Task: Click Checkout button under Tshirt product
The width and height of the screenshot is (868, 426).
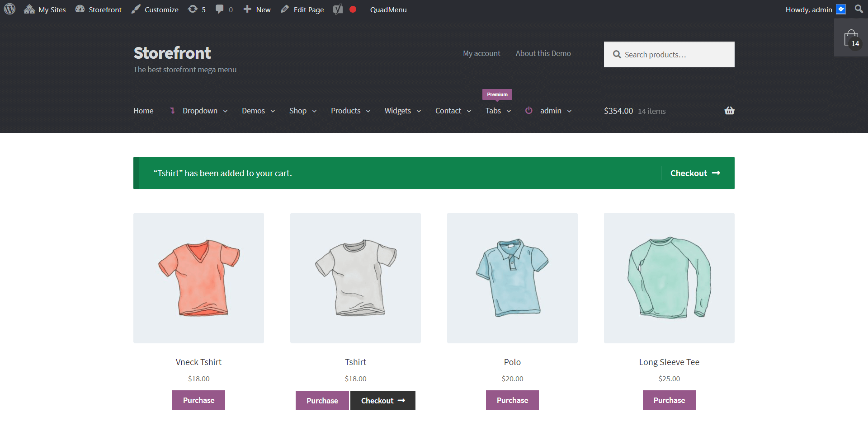Action: pos(382,401)
